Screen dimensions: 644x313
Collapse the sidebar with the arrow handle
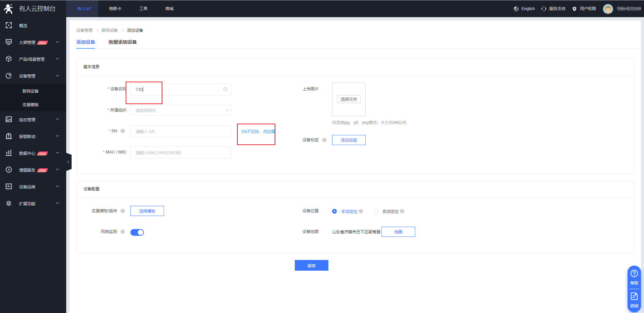[x=68, y=162]
